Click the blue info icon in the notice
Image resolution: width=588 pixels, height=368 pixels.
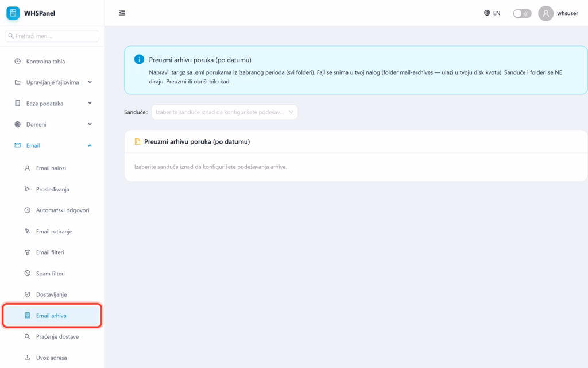click(x=139, y=59)
